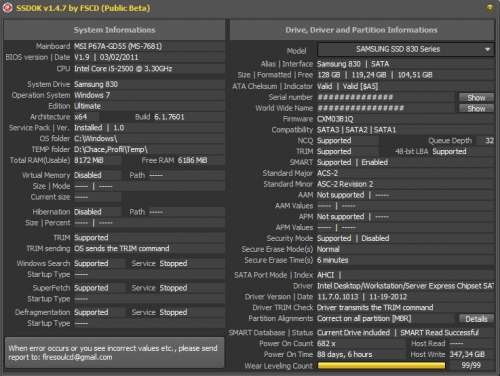Click Compatibility value SATA3 | SATA2 | SATA1
Viewport: 500px width, 376px height.
point(356,130)
